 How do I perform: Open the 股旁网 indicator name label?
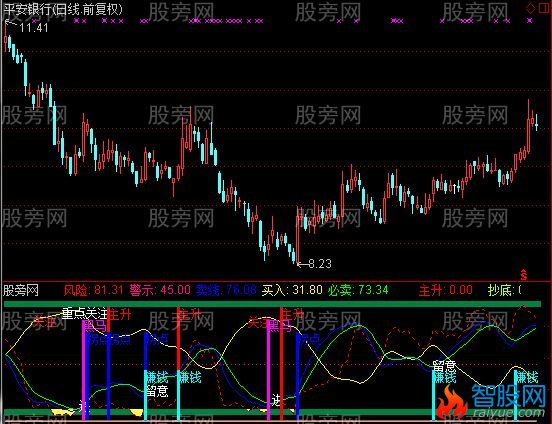(21, 290)
